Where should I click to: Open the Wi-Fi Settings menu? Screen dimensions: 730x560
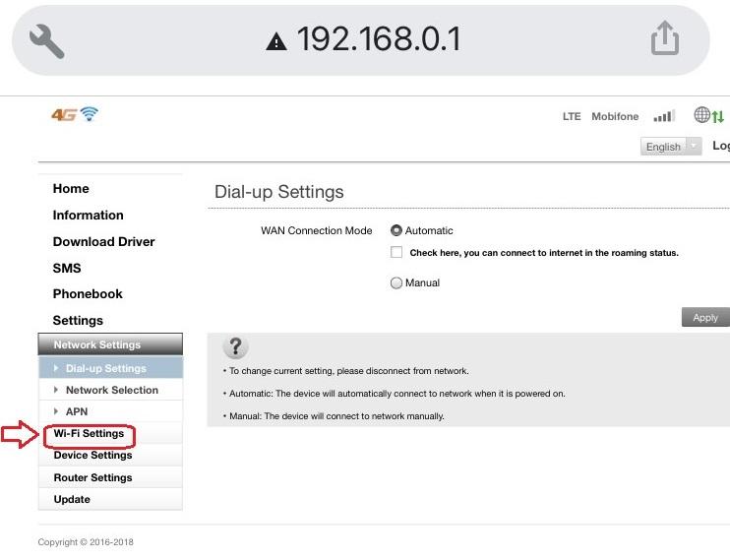click(89, 433)
